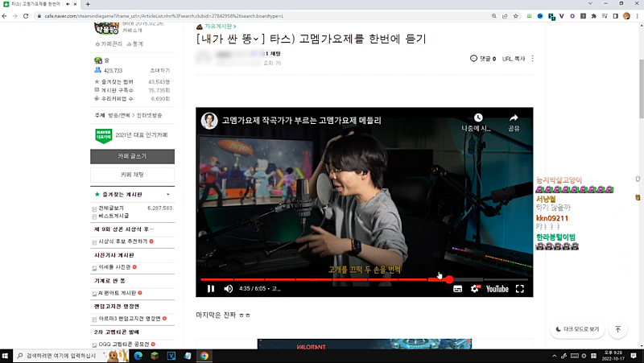The image size is (644, 363).
Task: Open the AI 팬아트 게시판 board
Action: 117,293
